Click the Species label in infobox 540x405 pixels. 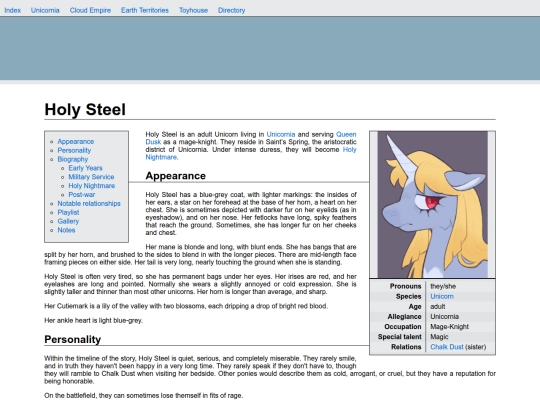tap(408, 297)
